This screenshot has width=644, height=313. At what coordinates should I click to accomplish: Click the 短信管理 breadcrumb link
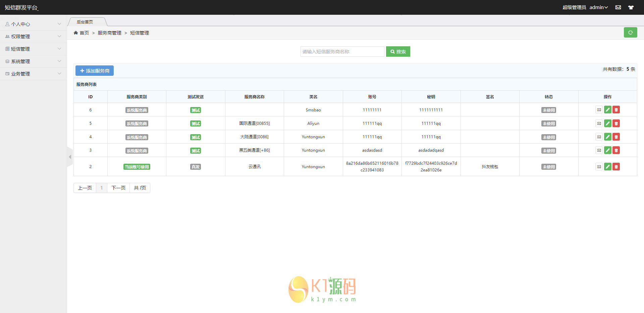point(140,33)
